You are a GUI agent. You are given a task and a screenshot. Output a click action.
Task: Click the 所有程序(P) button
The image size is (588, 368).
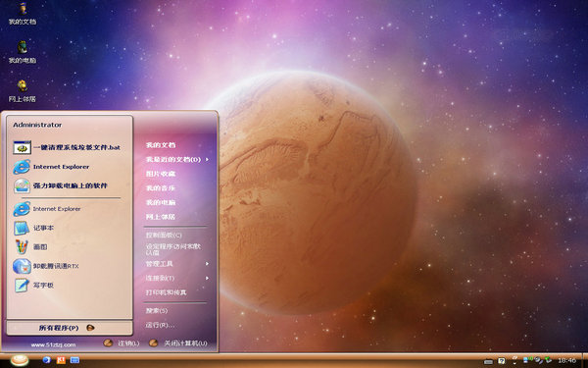pos(70,328)
